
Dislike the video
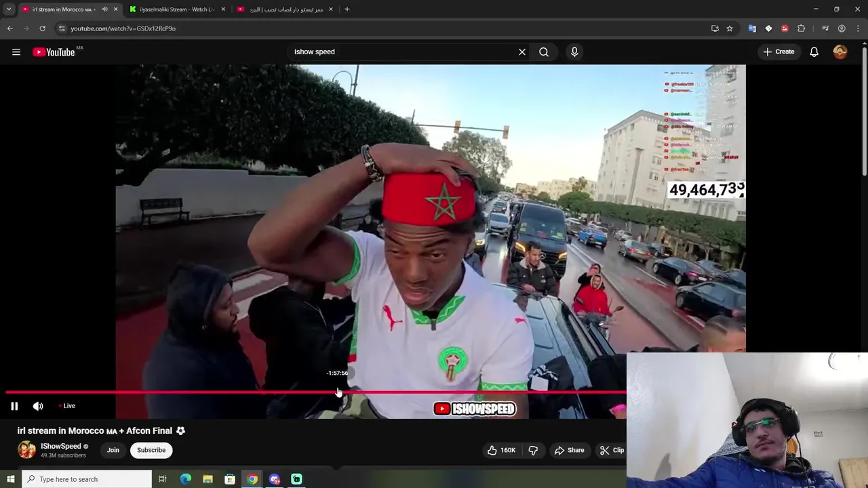click(x=533, y=450)
